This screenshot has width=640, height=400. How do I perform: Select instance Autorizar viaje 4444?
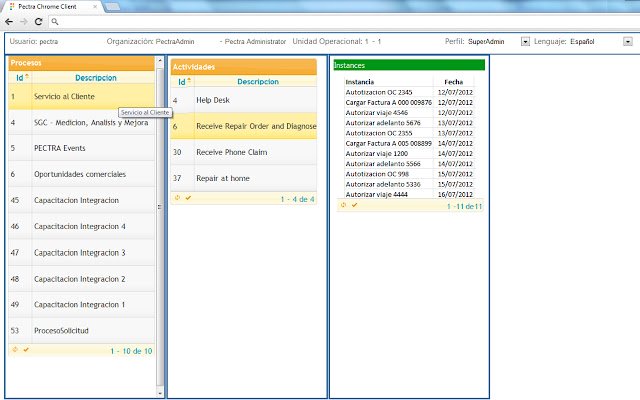[x=409, y=194]
